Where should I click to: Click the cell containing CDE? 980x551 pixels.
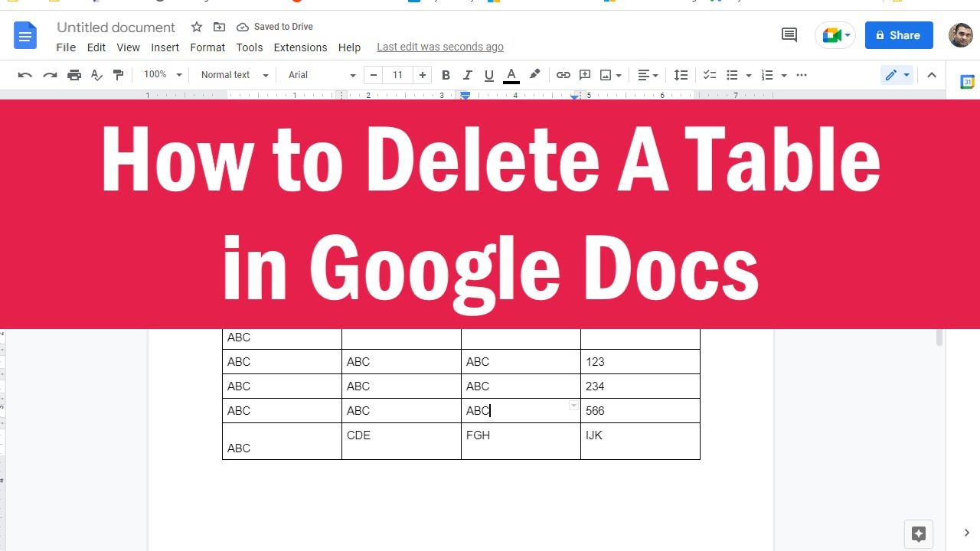pyautogui.click(x=401, y=442)
